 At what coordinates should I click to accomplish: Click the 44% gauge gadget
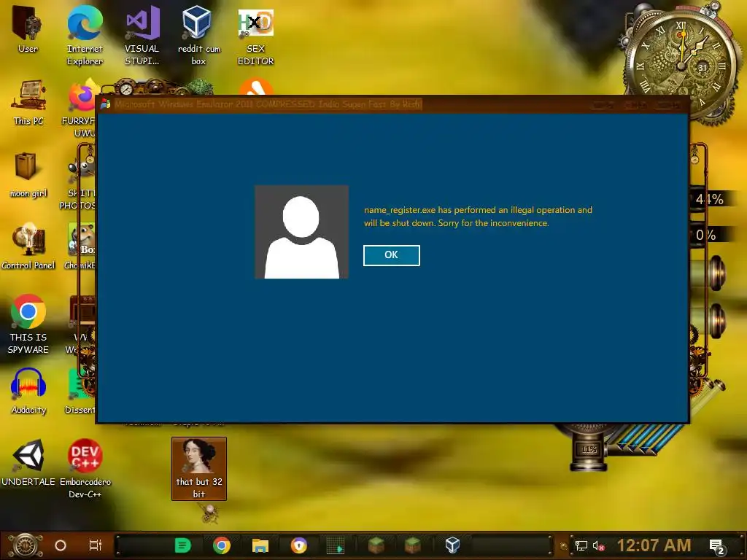pos(709,199)
